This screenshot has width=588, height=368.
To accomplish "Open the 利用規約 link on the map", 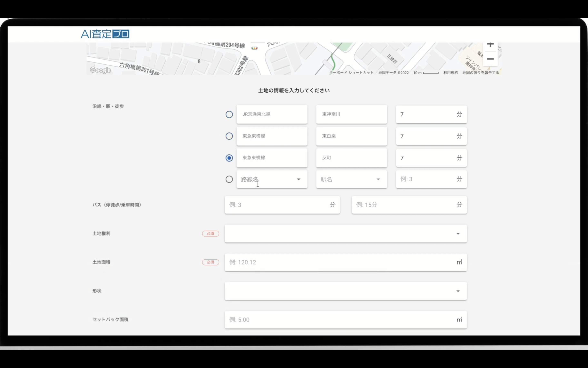I will click(x=450, y=73).
